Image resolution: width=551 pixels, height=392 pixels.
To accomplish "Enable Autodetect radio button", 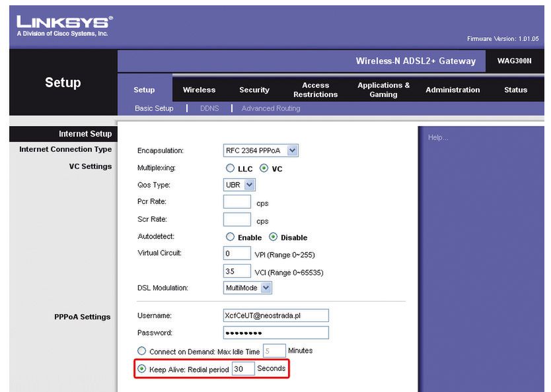I will click(x=230, y=237).
